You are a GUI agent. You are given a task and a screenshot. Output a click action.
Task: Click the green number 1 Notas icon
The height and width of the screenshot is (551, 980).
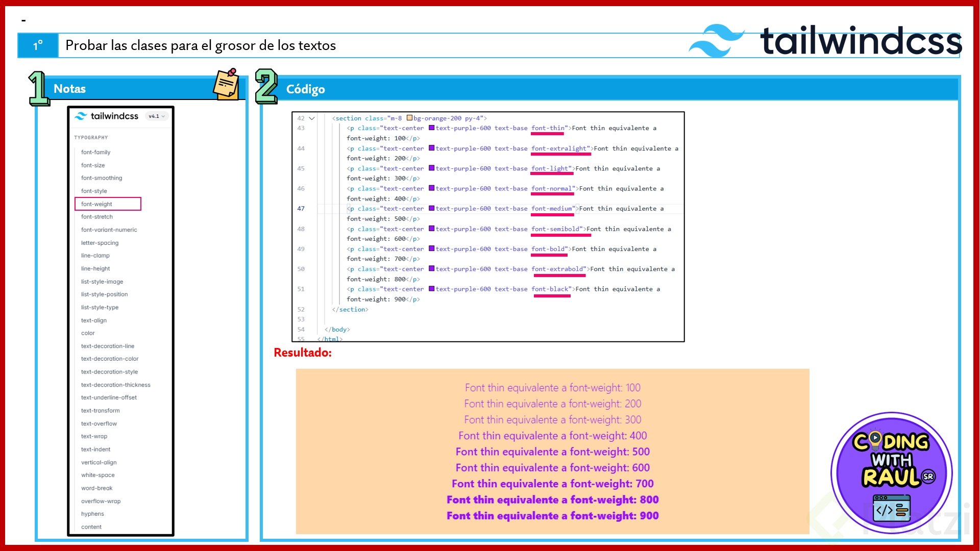(x=38, y=88)
